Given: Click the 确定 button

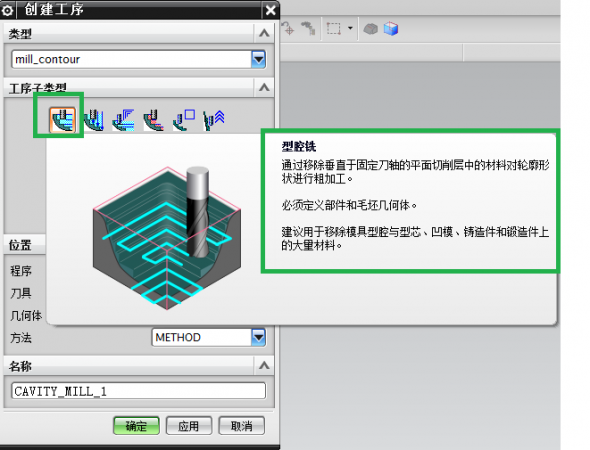Looking at the screenshot, I should pyautogui.click(x=136, y=426).
